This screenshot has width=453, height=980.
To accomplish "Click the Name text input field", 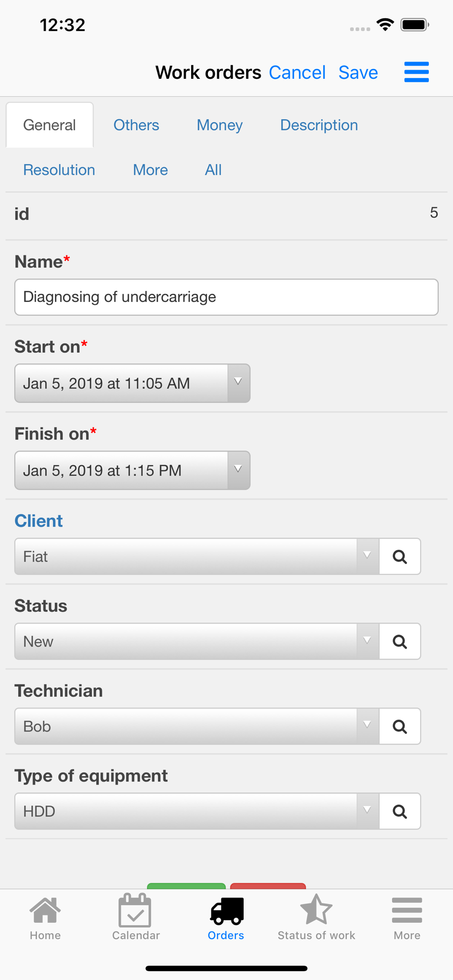I will [x=226, y=297].
